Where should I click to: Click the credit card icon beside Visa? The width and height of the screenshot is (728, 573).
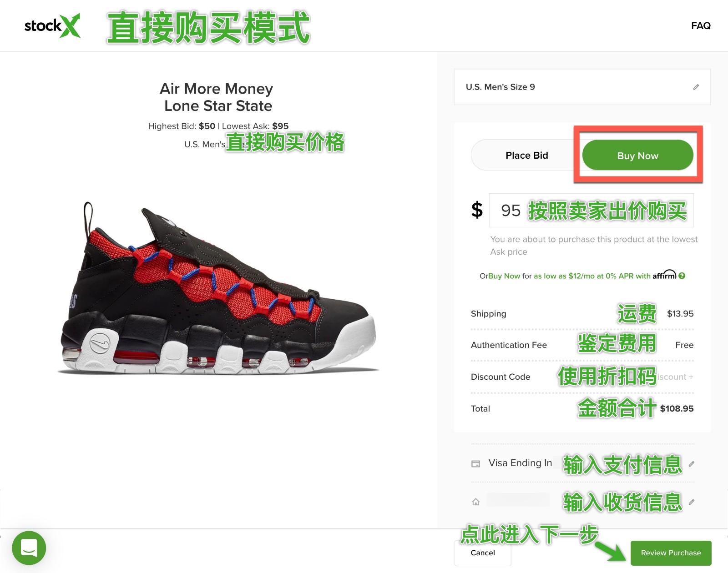[475, 464]
